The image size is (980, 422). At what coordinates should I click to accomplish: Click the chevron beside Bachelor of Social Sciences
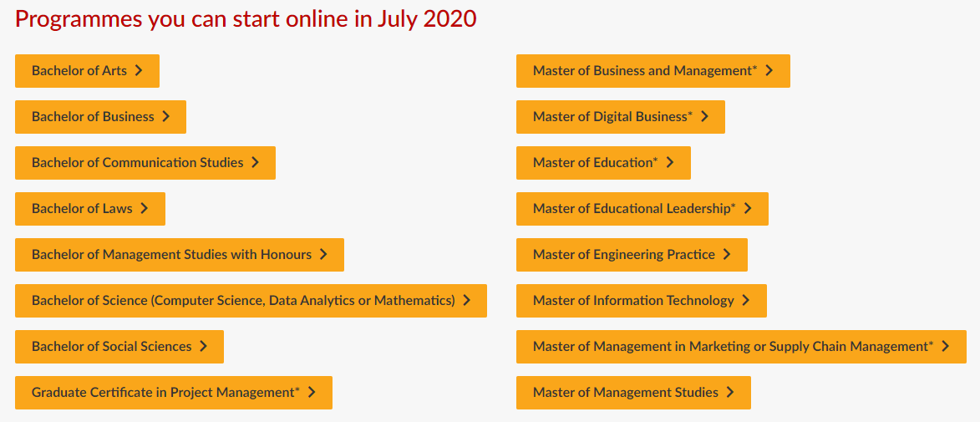[203, 347]
